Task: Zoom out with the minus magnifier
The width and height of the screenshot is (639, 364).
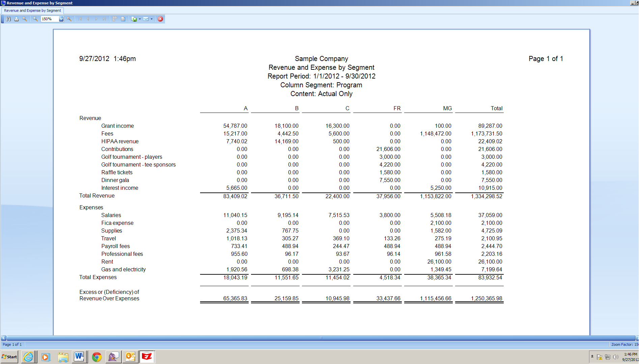Action: (35, 19)
